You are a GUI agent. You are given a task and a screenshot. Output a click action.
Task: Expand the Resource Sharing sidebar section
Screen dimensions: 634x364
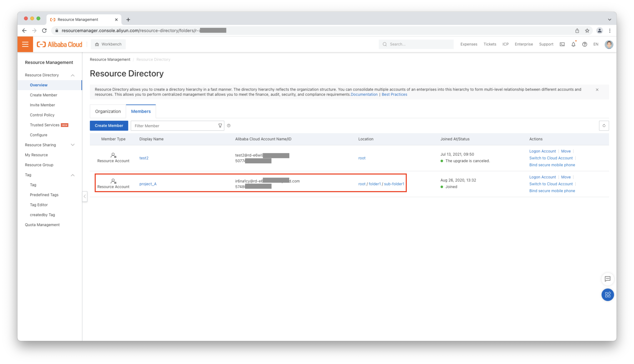73,145
